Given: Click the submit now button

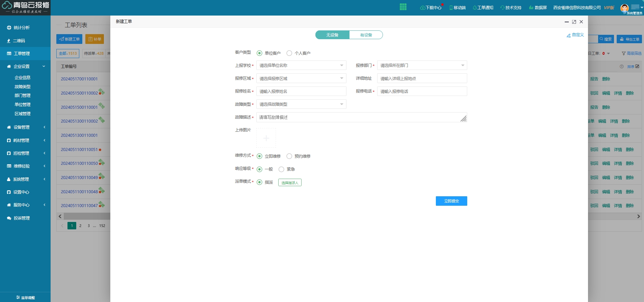Looking at the screenshot, I should point(451,201).
